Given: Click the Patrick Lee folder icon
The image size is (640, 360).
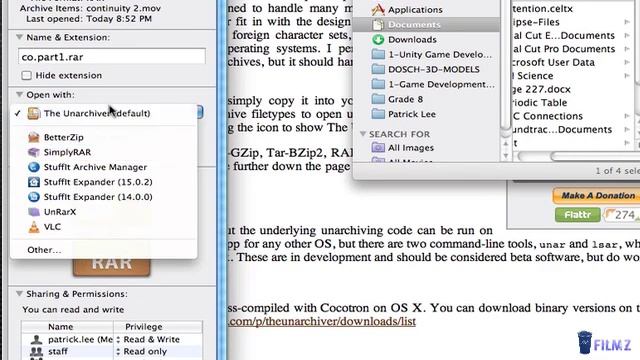Looking at the screenshot, I should 378,114.
